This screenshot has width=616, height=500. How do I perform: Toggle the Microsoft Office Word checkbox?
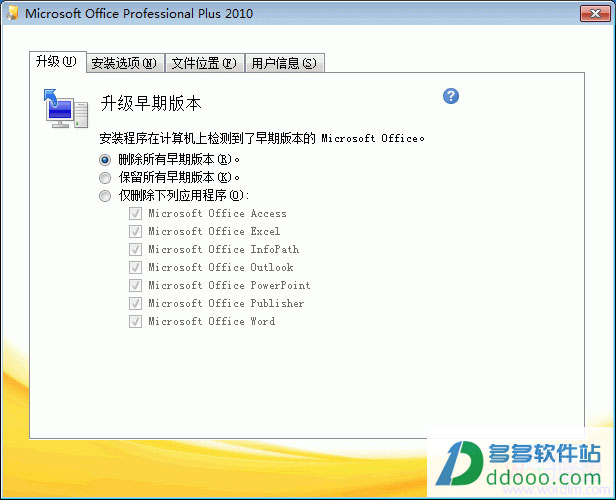[135, 321]
